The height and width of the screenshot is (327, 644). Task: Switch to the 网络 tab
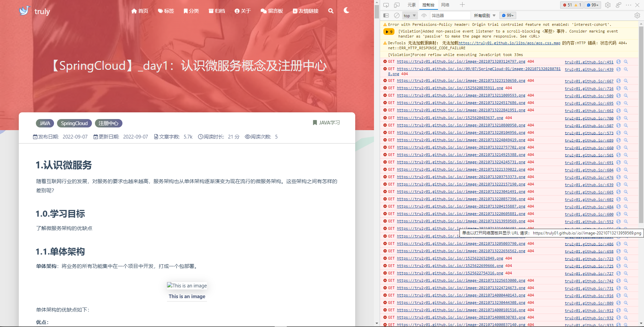(x=445, y=5)
